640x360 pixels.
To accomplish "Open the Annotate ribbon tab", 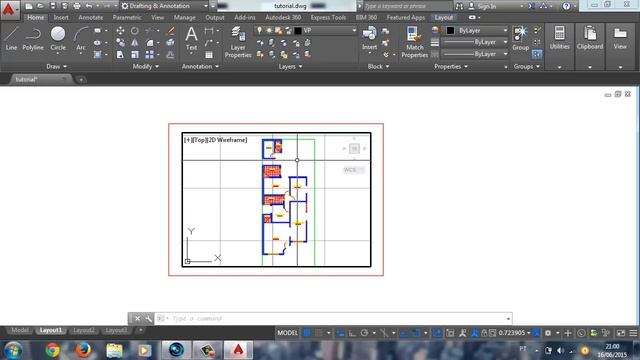I will [x=91, y=18].
